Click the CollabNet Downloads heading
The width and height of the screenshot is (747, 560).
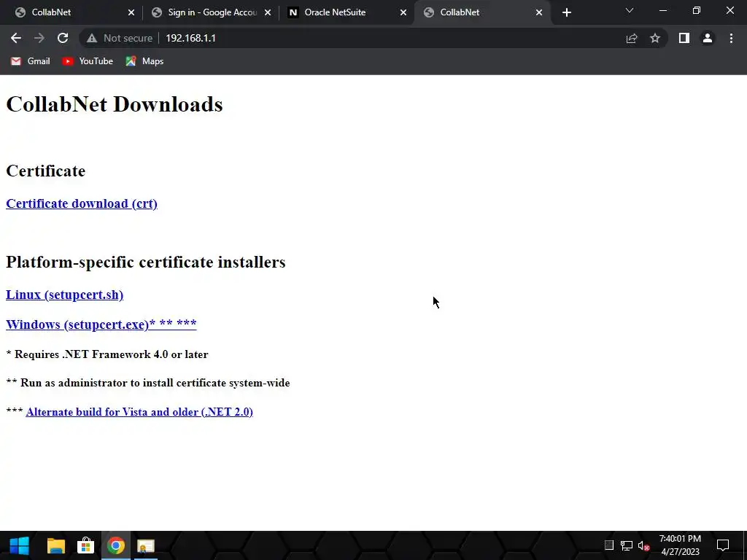click(x=115, y=104)
